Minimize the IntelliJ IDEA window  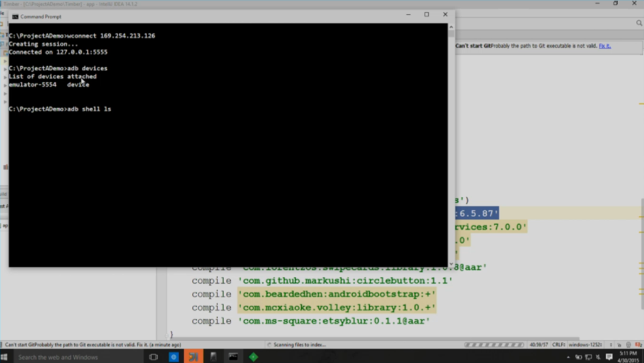[x=597, y=3]
